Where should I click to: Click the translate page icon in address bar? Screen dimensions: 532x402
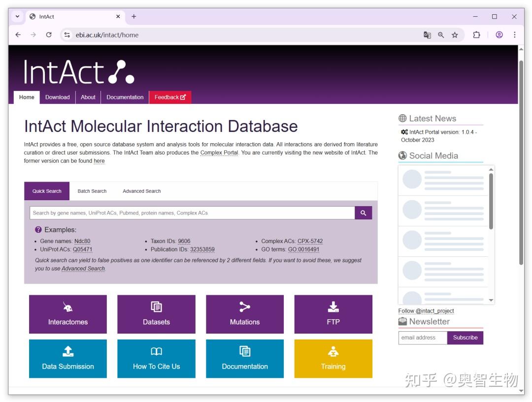tap(427, 35)
